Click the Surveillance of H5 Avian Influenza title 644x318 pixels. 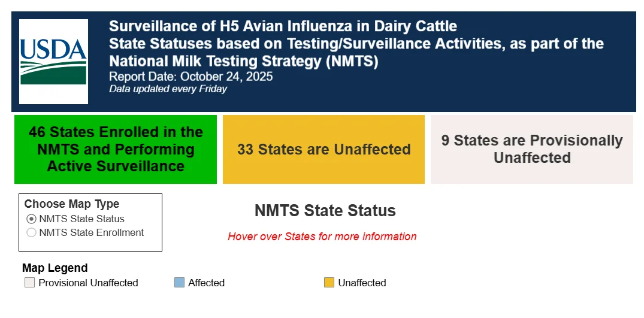283,26
